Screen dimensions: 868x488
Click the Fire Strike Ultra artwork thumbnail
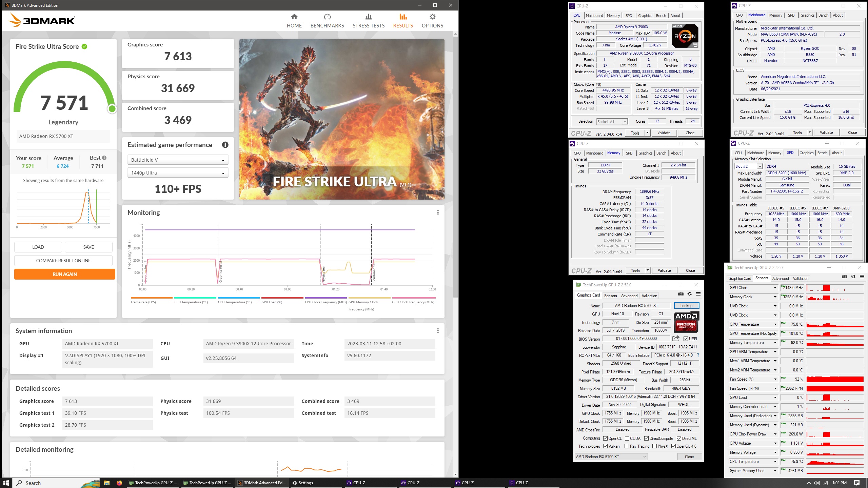point(342,119)
